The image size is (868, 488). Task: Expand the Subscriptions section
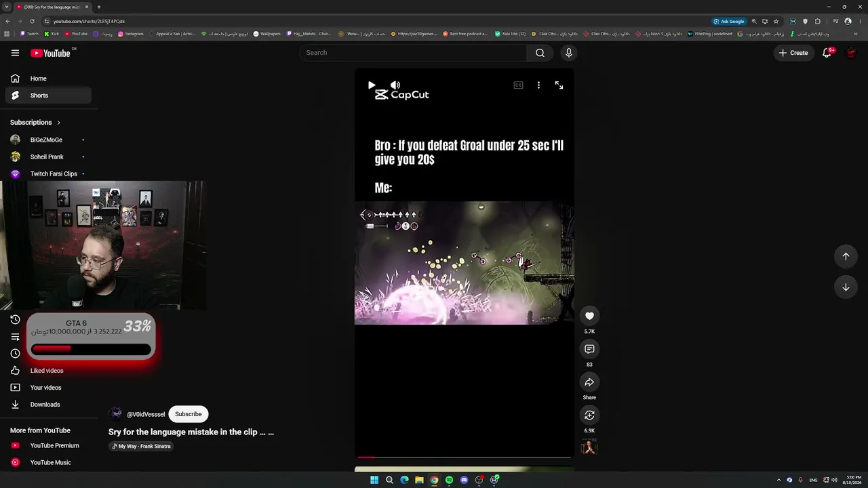(x=35, y=123)
